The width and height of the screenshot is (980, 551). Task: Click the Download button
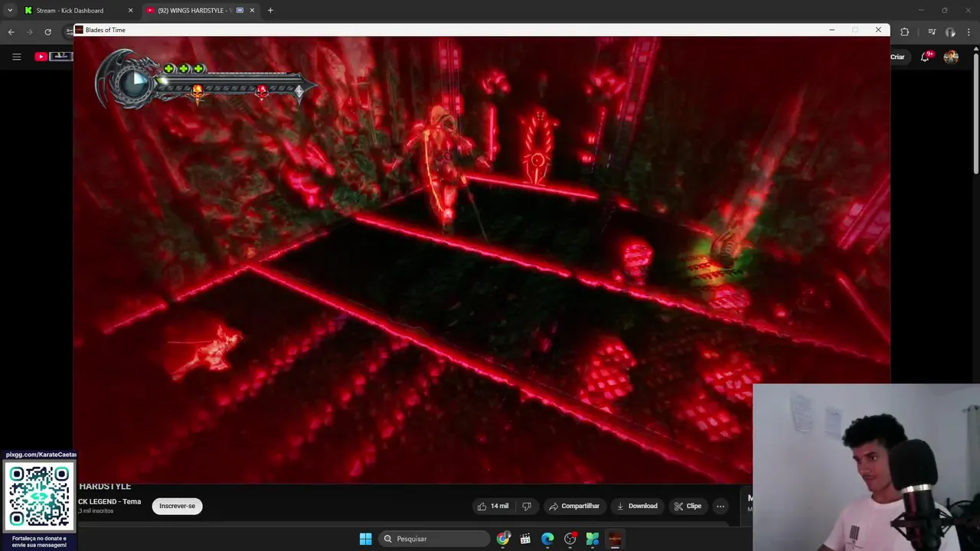(x=637, y=506)
